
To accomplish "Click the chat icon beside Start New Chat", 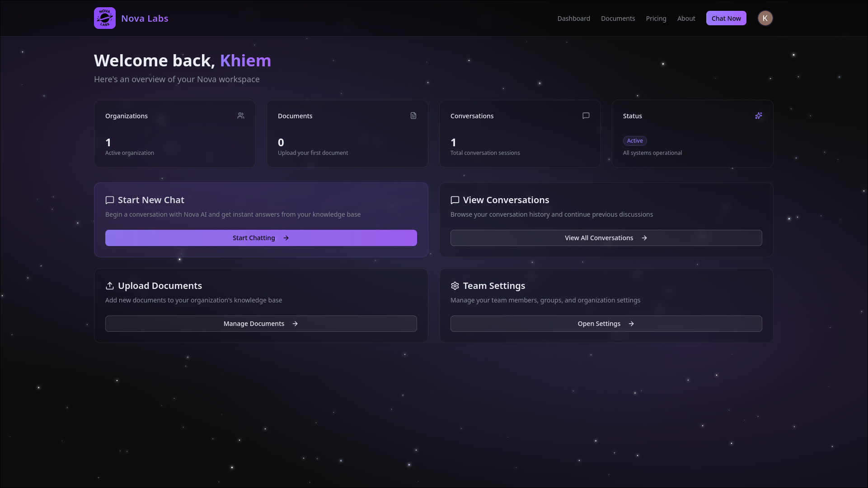I will (110, 200).
